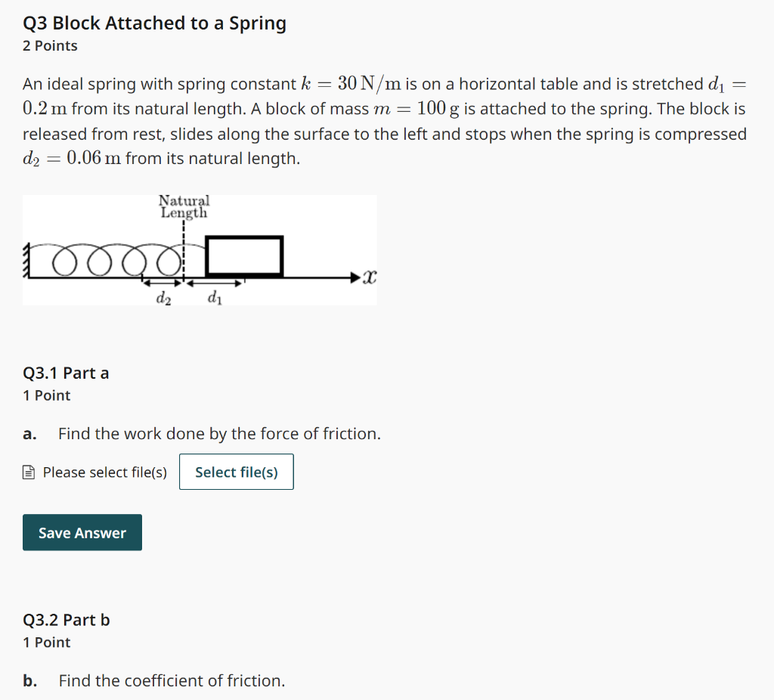
Task: Click the 1 Point label below Part a
Action: coord(46,395)
